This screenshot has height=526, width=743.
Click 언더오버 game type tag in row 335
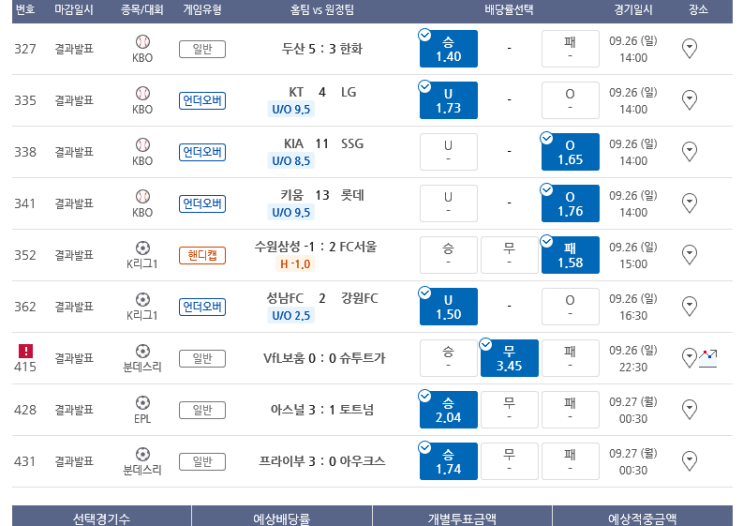(202, 100)
